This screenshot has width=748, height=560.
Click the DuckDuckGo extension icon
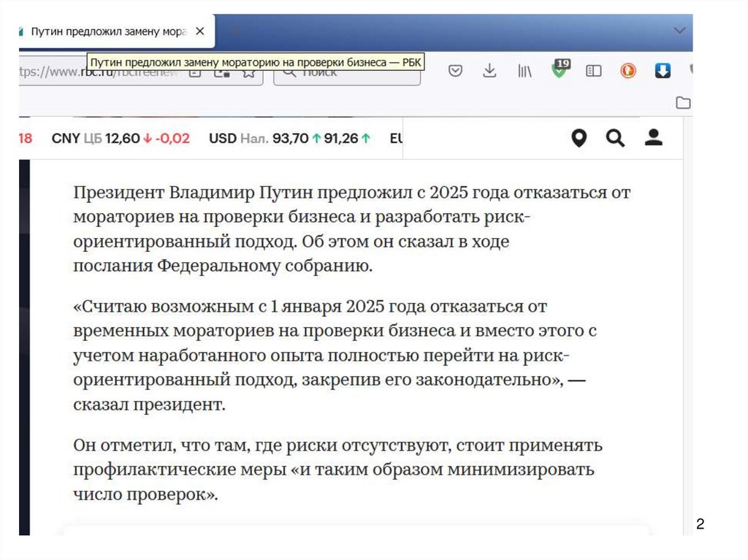click(x=627, y=71)
